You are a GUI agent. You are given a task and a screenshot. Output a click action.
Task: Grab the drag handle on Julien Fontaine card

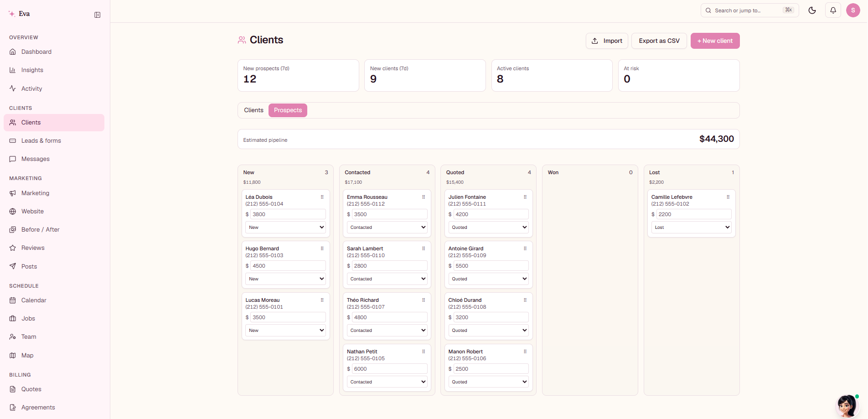525,197
